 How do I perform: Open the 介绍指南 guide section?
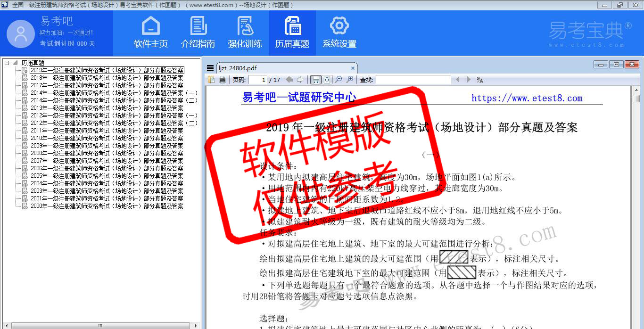tap(198, 33)
